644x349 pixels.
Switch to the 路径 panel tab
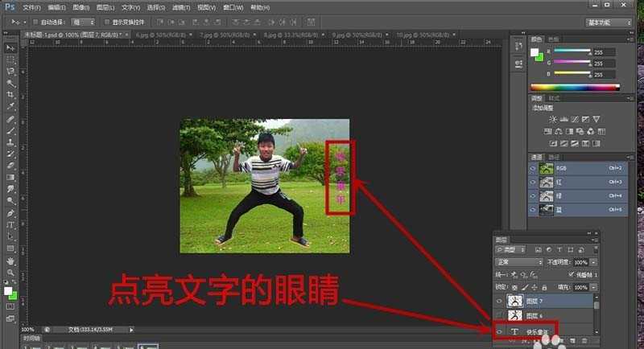pyautogui.click(x=555, y=157)
